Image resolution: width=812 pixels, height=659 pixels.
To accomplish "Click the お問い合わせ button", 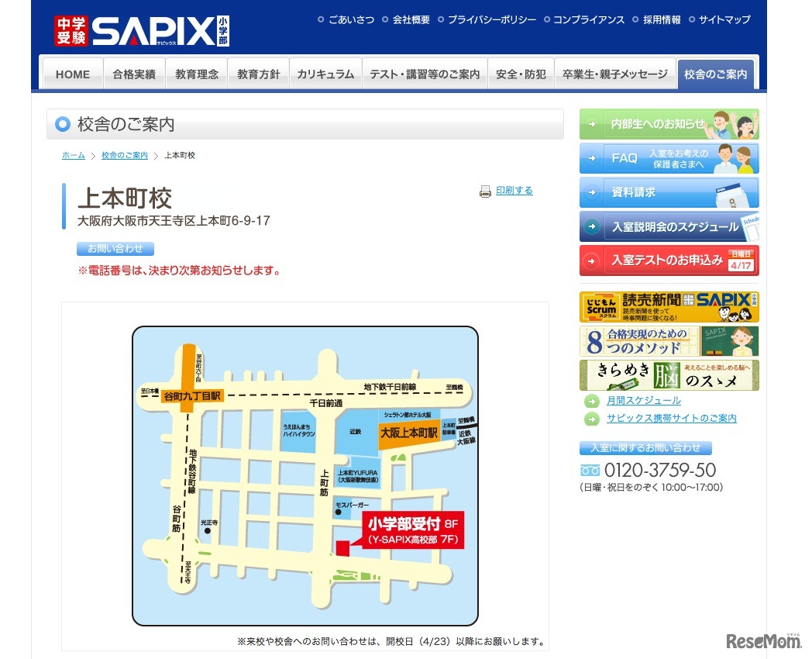I will (x=115, y=249).
